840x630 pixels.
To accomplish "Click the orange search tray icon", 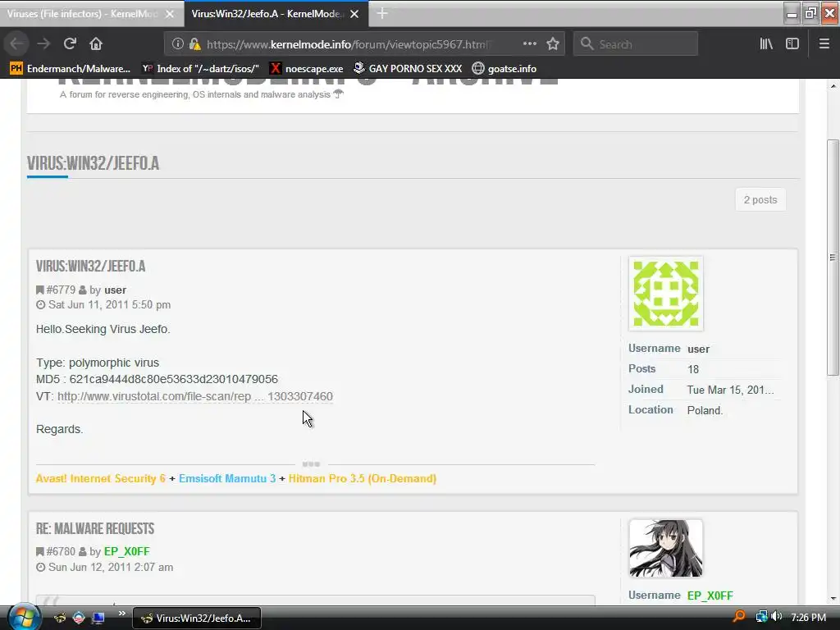I will click(x=739, y=617).
